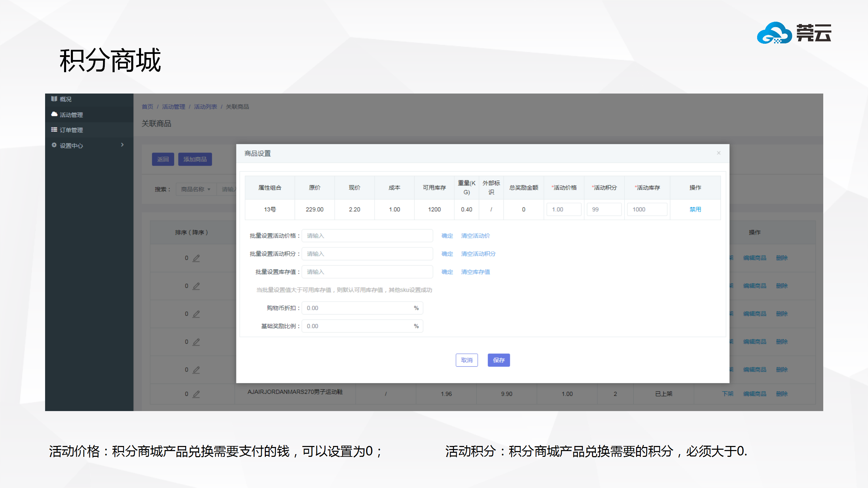Click 编辑商品 in the AJAIRJORDANMARS270 row
The image size is (868, 488).
point(755,394)
